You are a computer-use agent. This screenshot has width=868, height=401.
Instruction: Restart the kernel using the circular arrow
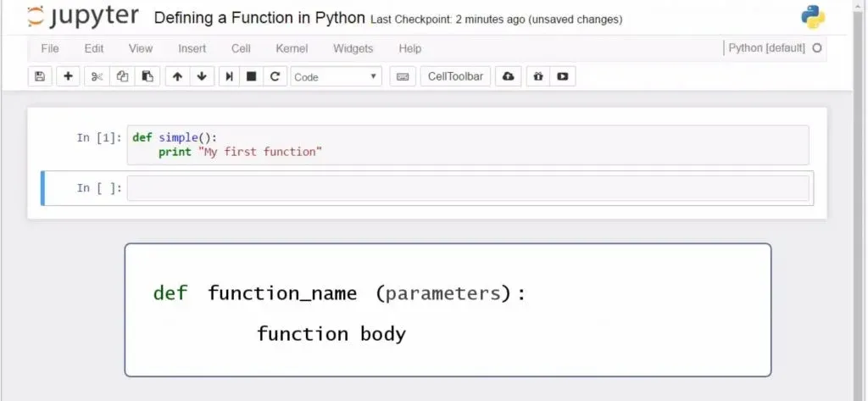point(274,76)
